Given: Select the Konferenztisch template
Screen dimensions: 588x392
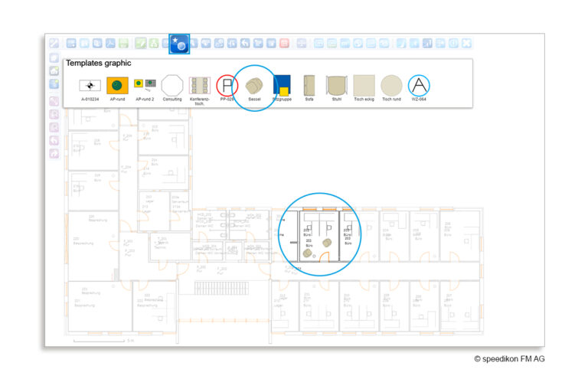Looking at the screenshot, I should [199, 85].
